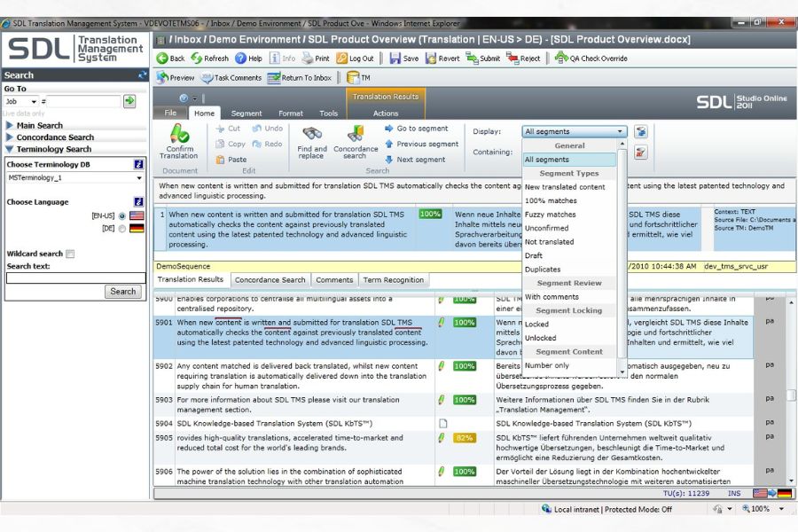Switch to the Concordance Search results tab
This screenshot has height=532, width=798.
pyautogui.click(x=270, y=280)
